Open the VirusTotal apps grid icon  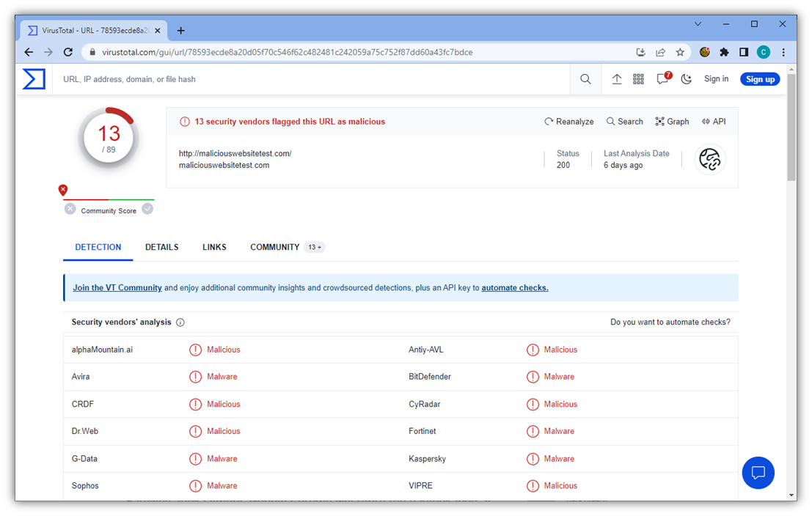(638, 78)
